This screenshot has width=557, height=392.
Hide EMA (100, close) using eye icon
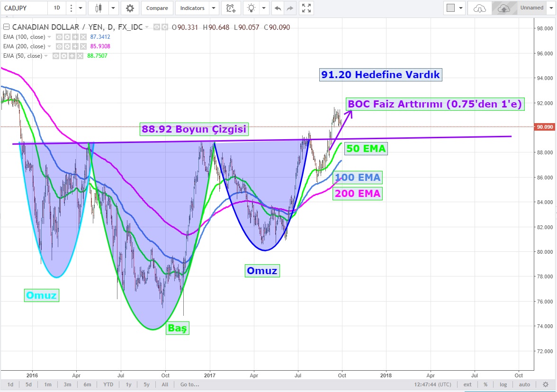click(x=59, y=37)
